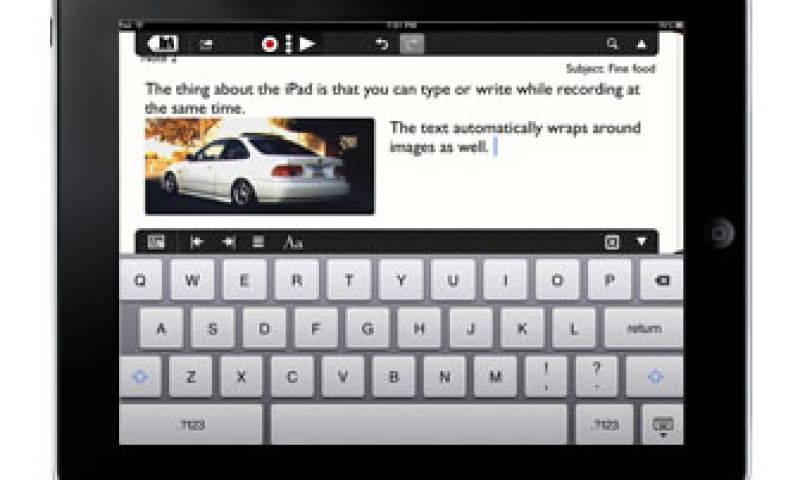Toggle fullscreen box icon in formatting bar
The height and width of the screenshot is (480, 800).
612,242
